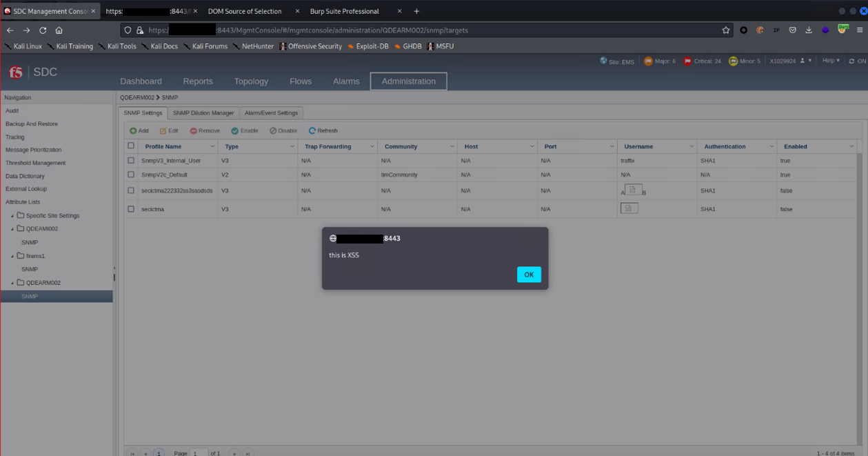868x456 pixels.
Task: Click the Pocket save icon in browser toolbar
Action: click(793, 30)
